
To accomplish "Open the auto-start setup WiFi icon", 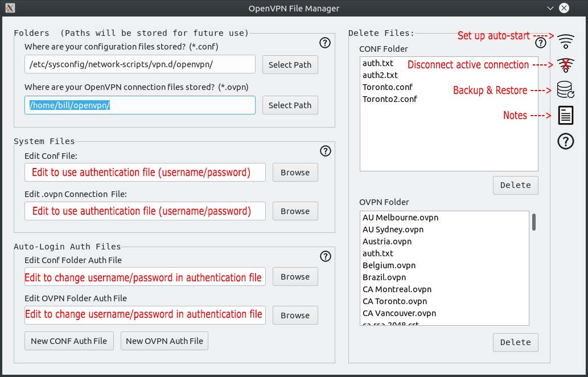I will click(x=565, y=41).
